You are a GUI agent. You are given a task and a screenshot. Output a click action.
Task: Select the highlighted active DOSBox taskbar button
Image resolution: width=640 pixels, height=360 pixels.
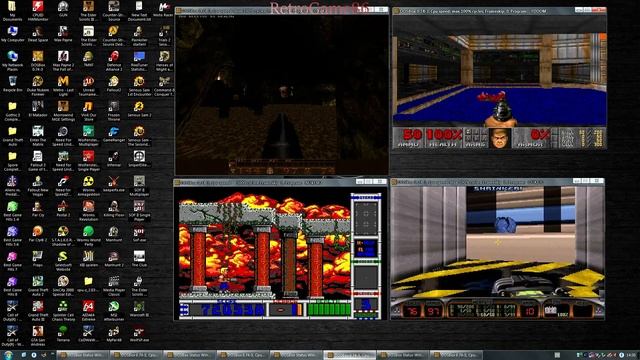(349, 355)
